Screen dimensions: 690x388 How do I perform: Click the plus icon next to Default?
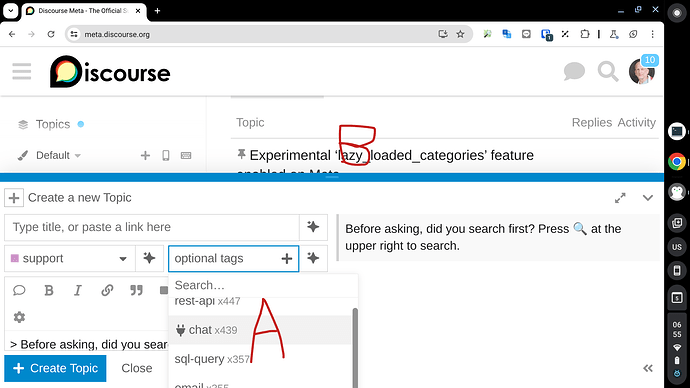(x=145, y=155)
